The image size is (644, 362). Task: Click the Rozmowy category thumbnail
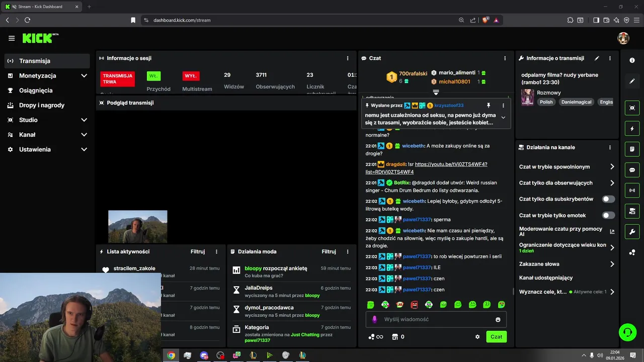point(528,97)
